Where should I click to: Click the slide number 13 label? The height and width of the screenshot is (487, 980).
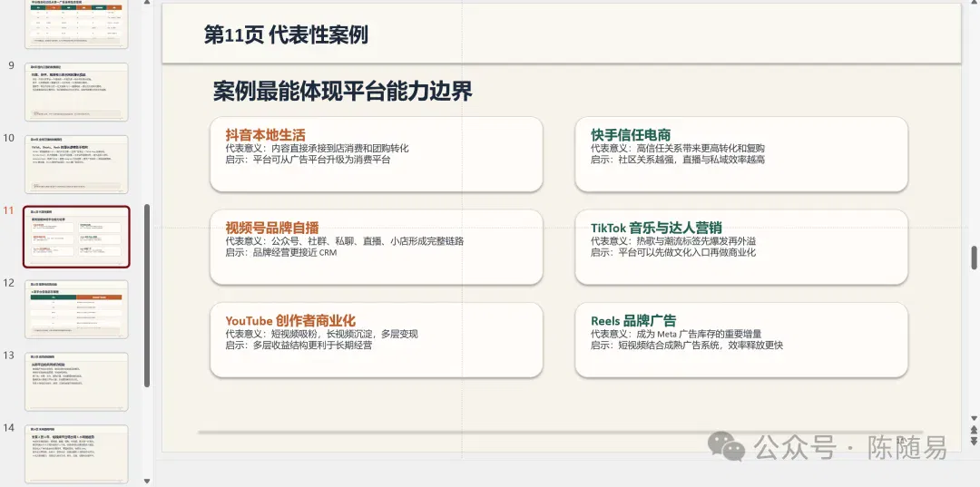pos(9,356)
